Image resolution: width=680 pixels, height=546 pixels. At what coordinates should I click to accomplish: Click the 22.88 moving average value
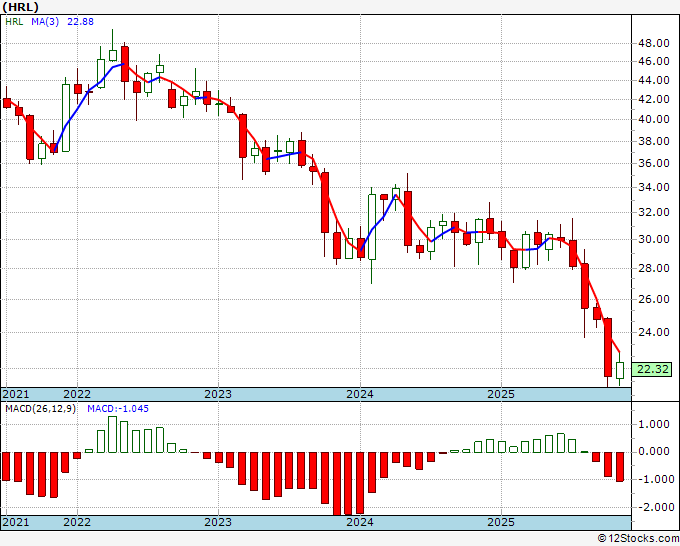(80, 22)
